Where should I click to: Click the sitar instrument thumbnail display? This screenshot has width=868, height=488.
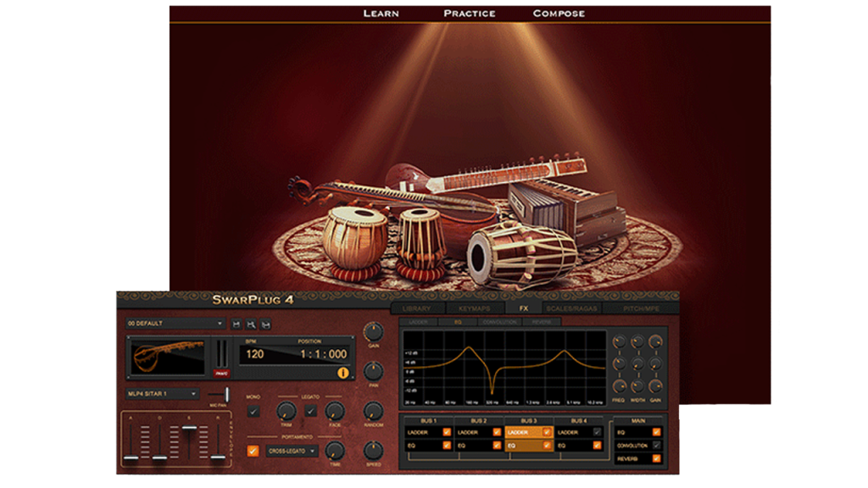tap(166, 356)
